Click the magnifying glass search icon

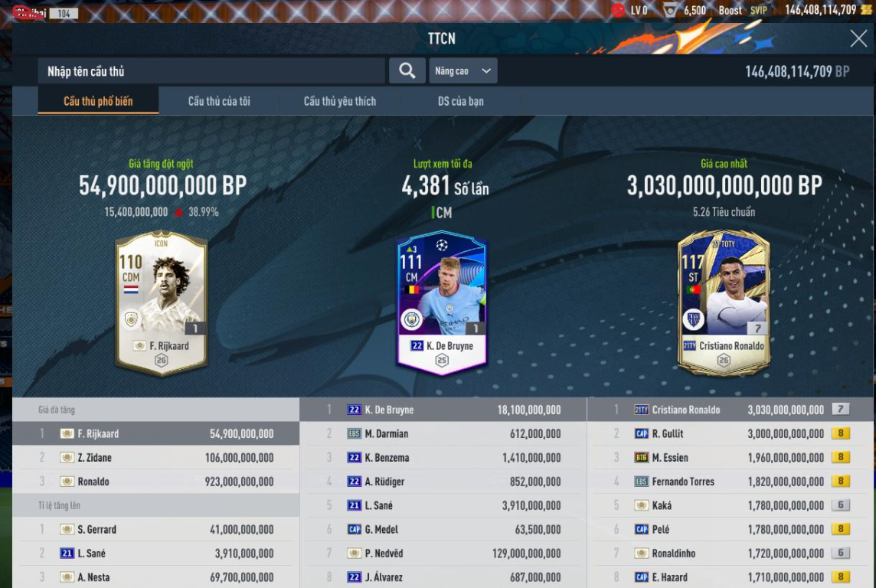click(x=407, y=71)
